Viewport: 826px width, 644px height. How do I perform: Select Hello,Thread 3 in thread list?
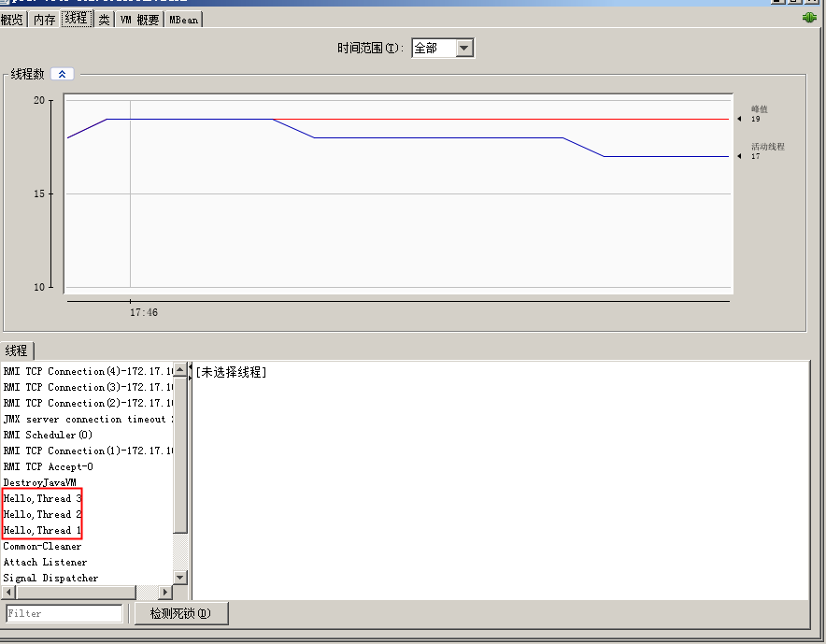coord(87,498)
